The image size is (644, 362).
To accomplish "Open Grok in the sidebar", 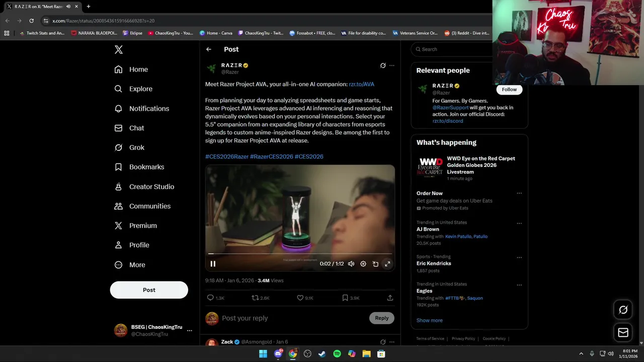I will [129, 147].
